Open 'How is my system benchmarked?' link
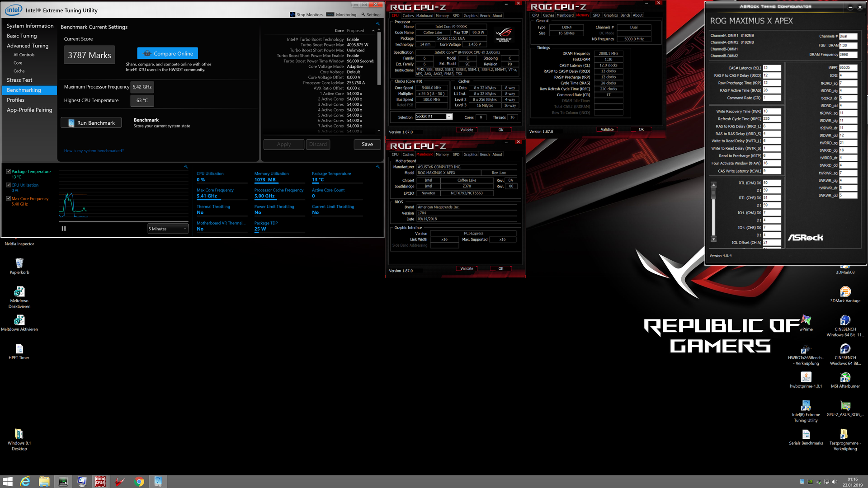This screenshot has width=868, height=488. tap(94, 151)
